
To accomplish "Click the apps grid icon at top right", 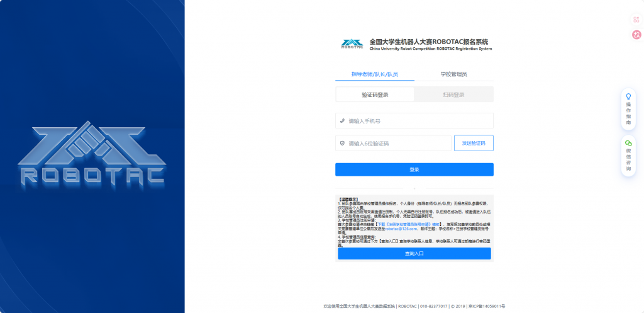I will coord(636,20).
